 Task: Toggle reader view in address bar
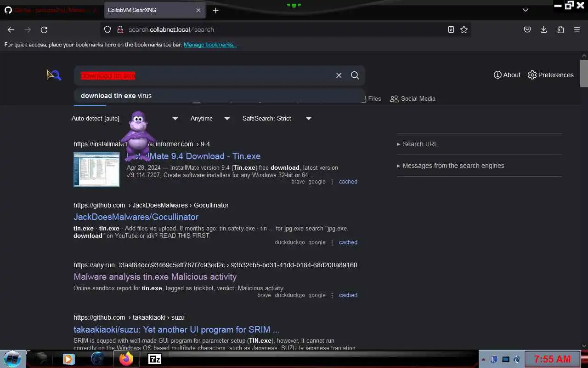click(x=451, y=29)
